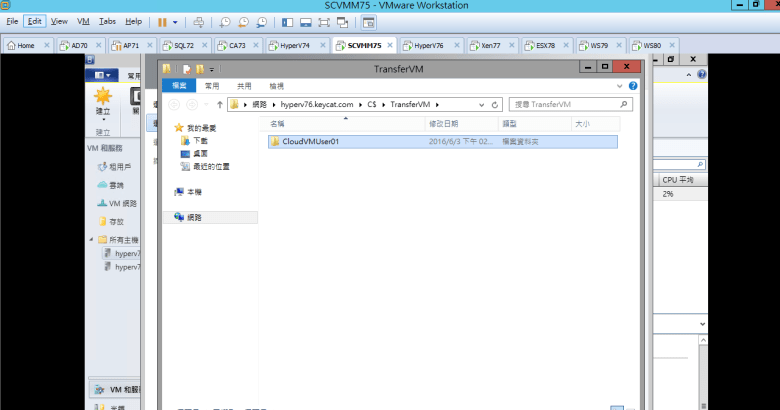780x410 pixels.
Task: Click the Explorer up-directory arrow
Action: [x=219, y=104]
